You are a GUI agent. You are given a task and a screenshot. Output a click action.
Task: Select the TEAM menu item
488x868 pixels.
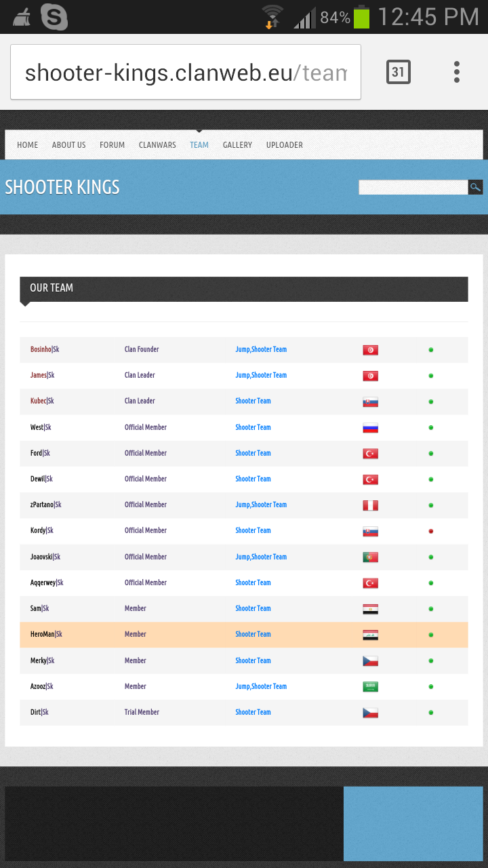[199, 145]
